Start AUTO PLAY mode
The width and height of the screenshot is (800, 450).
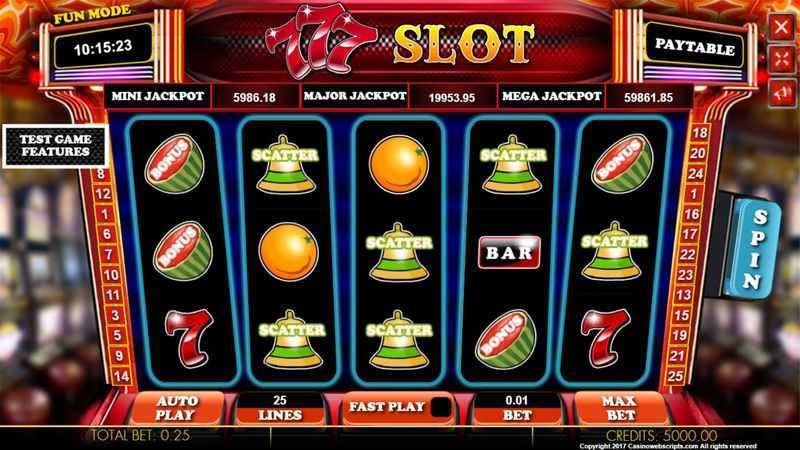176,408
